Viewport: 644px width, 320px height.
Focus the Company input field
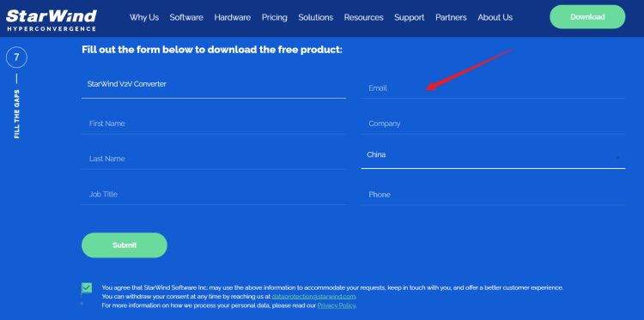coord(493,124)
